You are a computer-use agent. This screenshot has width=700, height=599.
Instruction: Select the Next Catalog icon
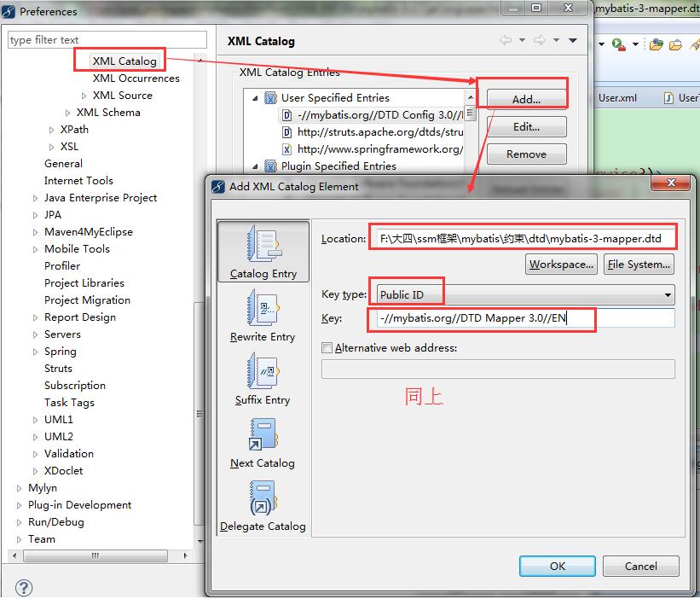point(263,434)
